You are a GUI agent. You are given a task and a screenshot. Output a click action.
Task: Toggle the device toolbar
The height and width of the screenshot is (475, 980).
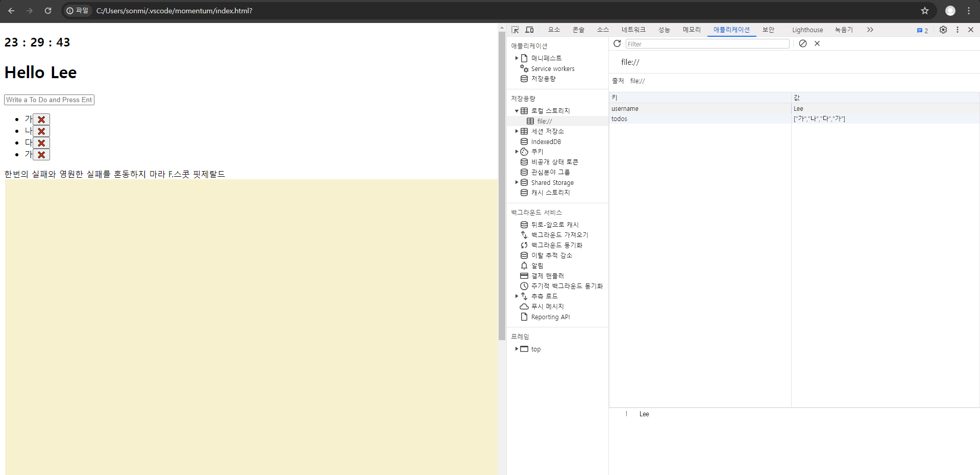click(x=529, y=30)
